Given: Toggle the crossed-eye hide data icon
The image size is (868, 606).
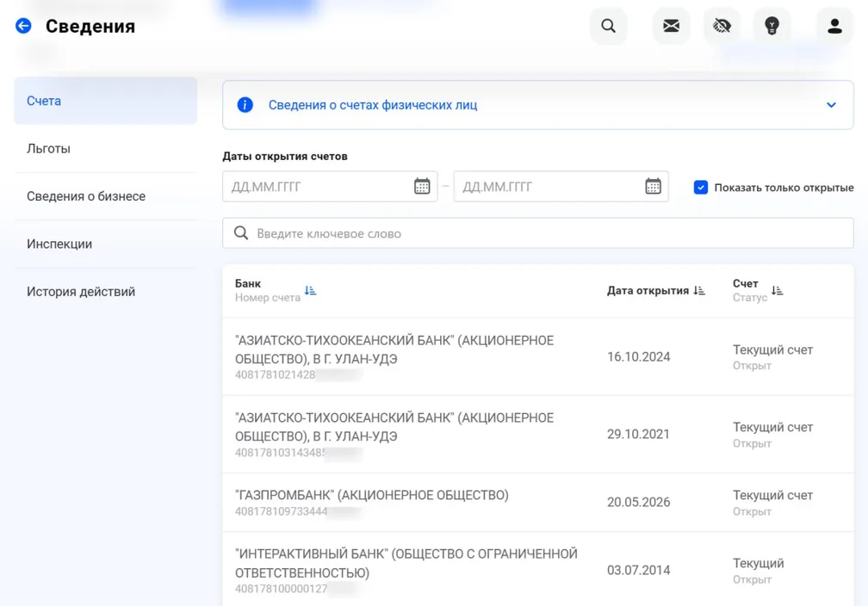Looking at the screenshot, I should point(722,26).
